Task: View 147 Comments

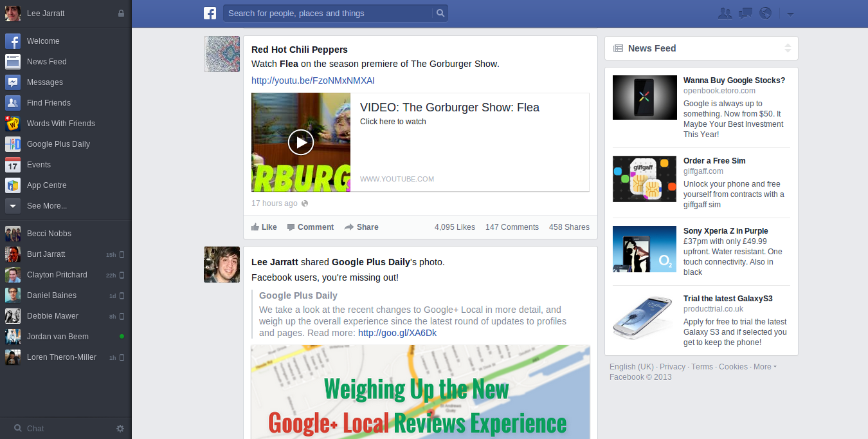Action: coord(512,227)
